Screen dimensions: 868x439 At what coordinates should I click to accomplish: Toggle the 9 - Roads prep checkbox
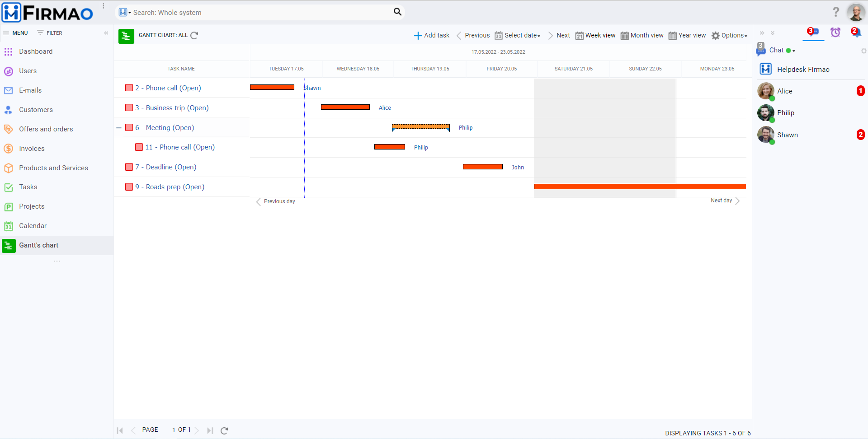[129, 187]
